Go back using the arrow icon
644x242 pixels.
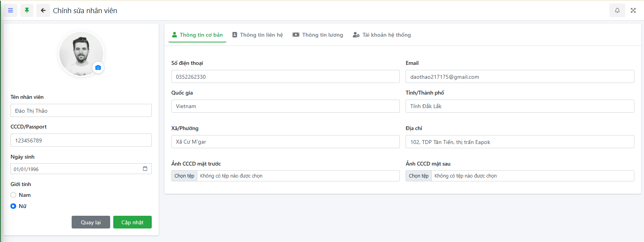[43, 10]
